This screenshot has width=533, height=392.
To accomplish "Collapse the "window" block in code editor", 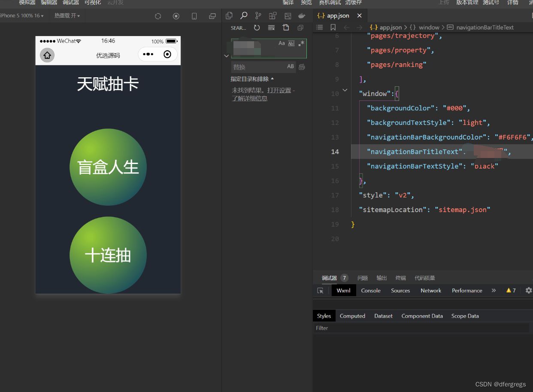I will click(345, 91).
